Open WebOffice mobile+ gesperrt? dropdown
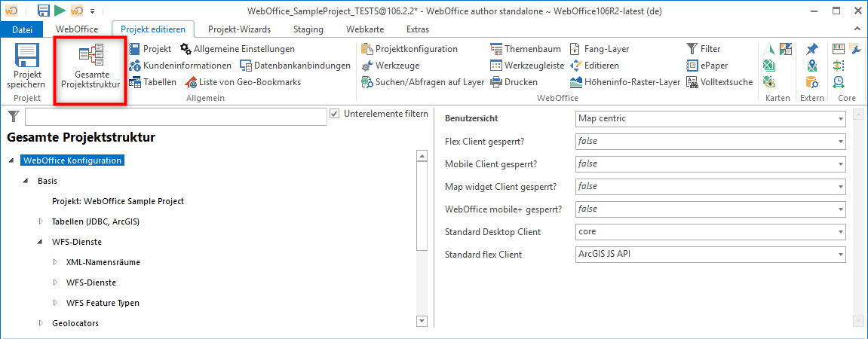 (x=711, y=209)
